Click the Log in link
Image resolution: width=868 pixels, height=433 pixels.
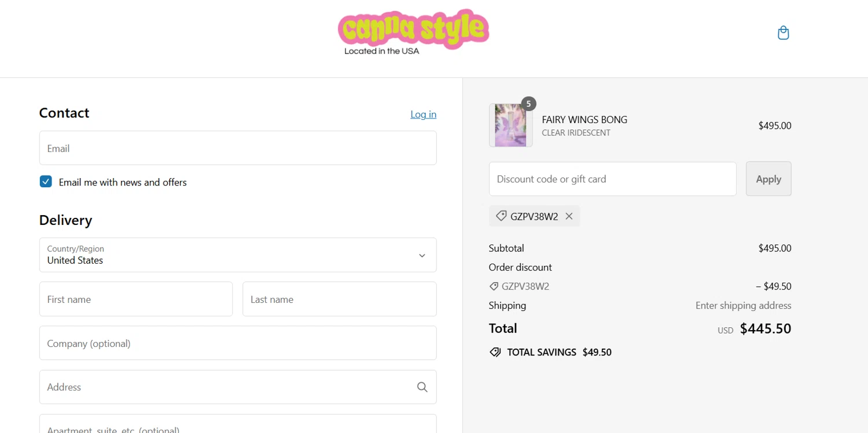point(423,114)
